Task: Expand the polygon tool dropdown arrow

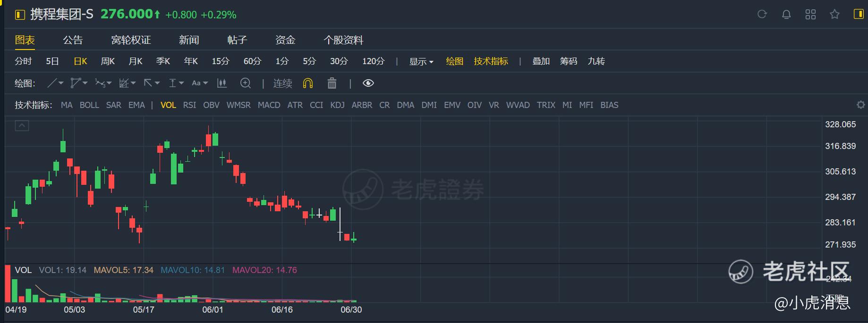Action: tap(85, 83)
